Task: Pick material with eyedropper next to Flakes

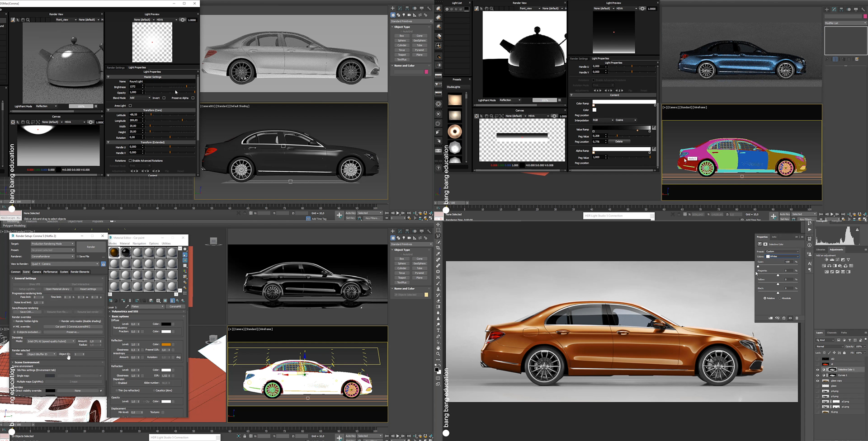Action: (127, 306)
